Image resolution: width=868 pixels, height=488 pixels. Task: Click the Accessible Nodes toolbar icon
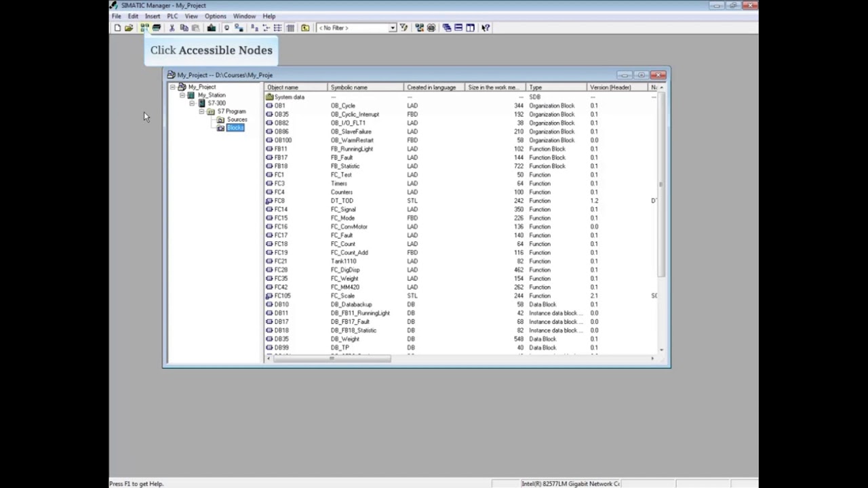coord(144,28)
